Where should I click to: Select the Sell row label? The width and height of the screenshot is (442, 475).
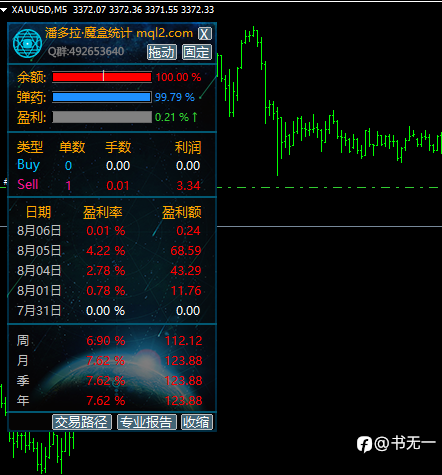click(x=28, y=184)
